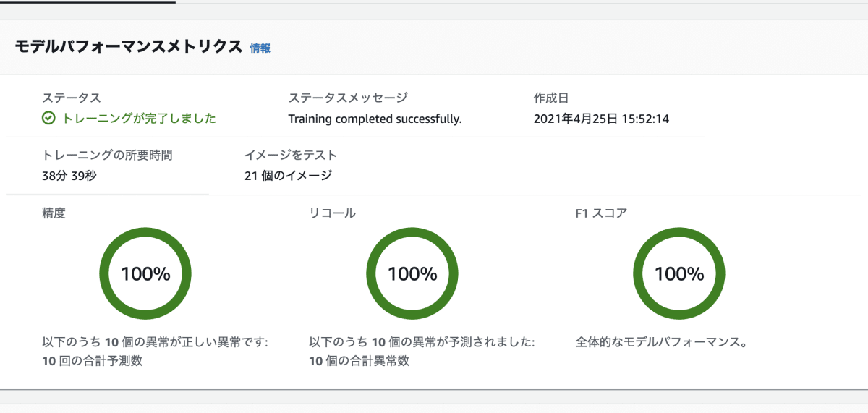868x413 pixels.
Task: Click the 21 個のイメージ test image count
Action: 288,175
